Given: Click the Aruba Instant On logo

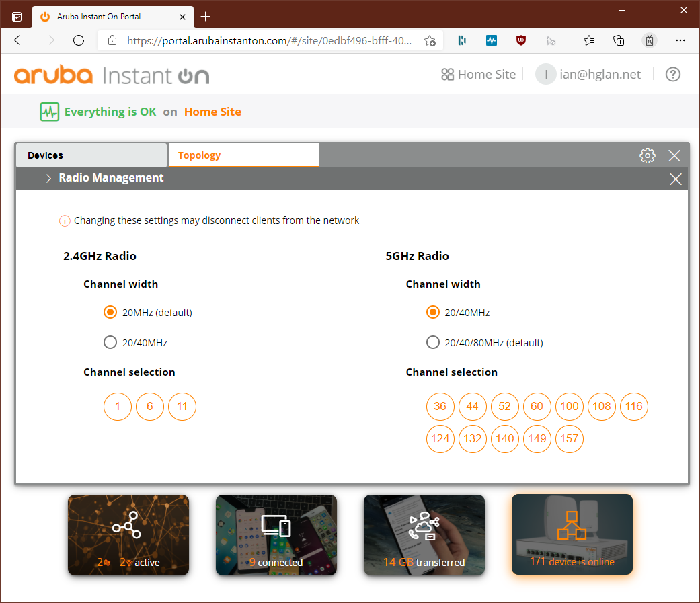Looking at the screenshot, I should click(112, 75).
